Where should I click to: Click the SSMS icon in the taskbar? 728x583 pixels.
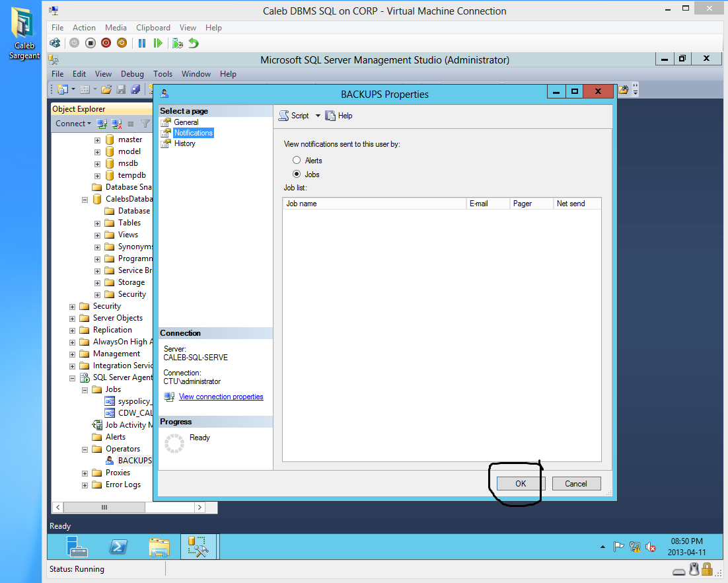click(x=198, y=546)
